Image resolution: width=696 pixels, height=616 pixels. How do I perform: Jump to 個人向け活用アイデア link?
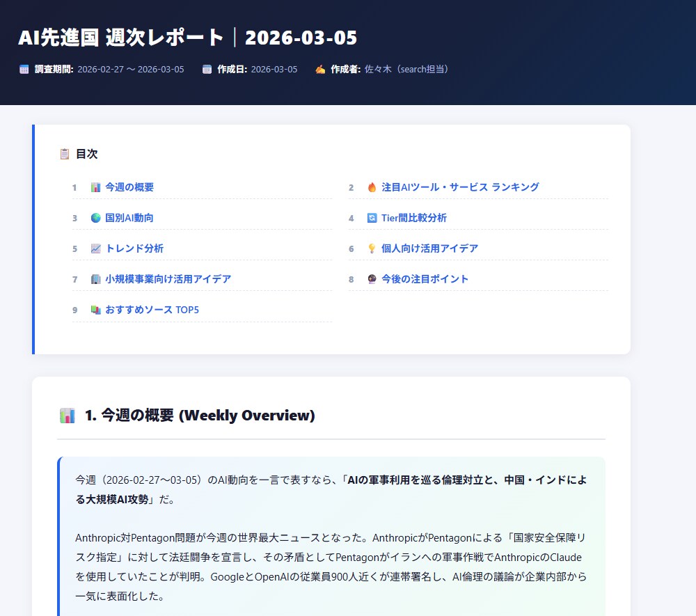tap(429, 248)
